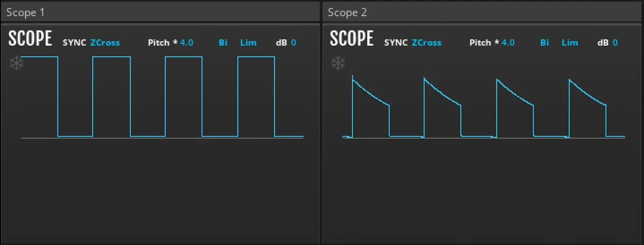Click the SCOPE logo in Scope 1
The image size is (644, 245).
30,39
